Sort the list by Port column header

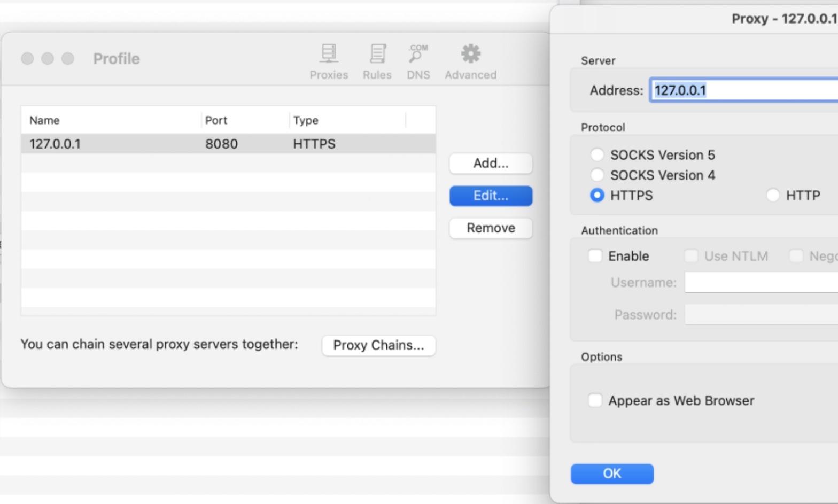click(x=245, y=120)
